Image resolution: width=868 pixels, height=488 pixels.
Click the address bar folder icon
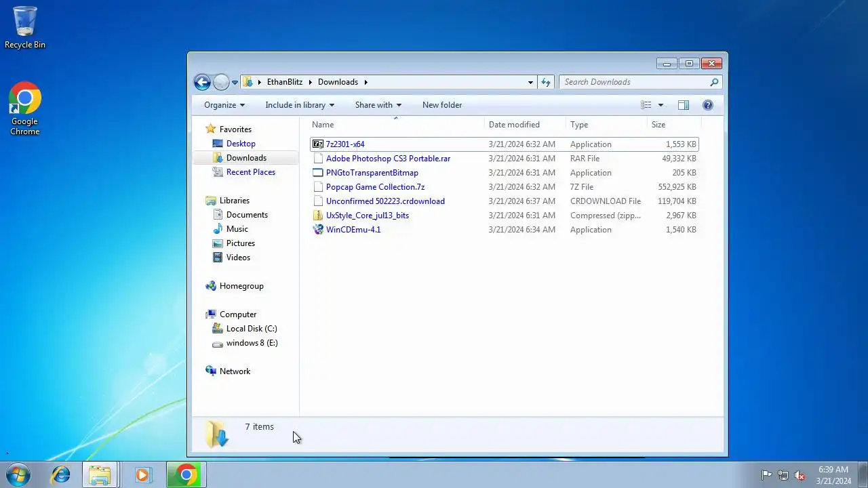(248, 82)
